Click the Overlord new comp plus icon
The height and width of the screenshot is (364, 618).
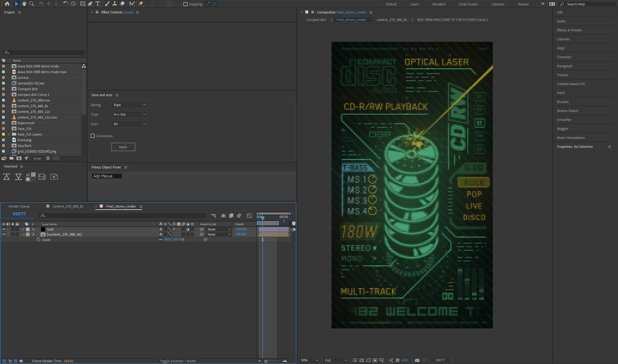(54, 177)
